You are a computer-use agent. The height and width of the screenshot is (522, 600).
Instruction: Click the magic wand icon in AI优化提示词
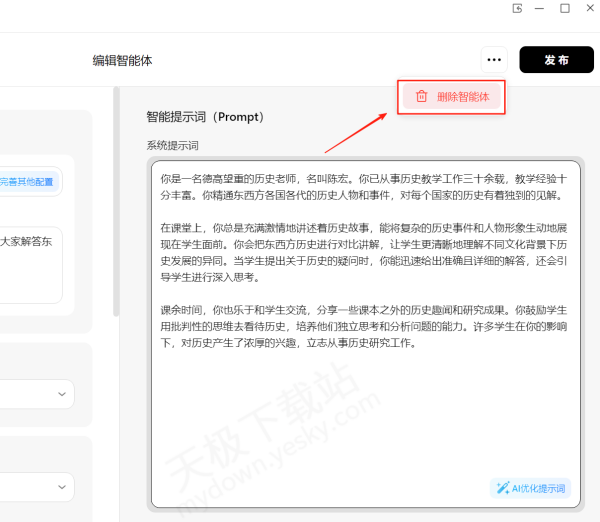[502, 489]
